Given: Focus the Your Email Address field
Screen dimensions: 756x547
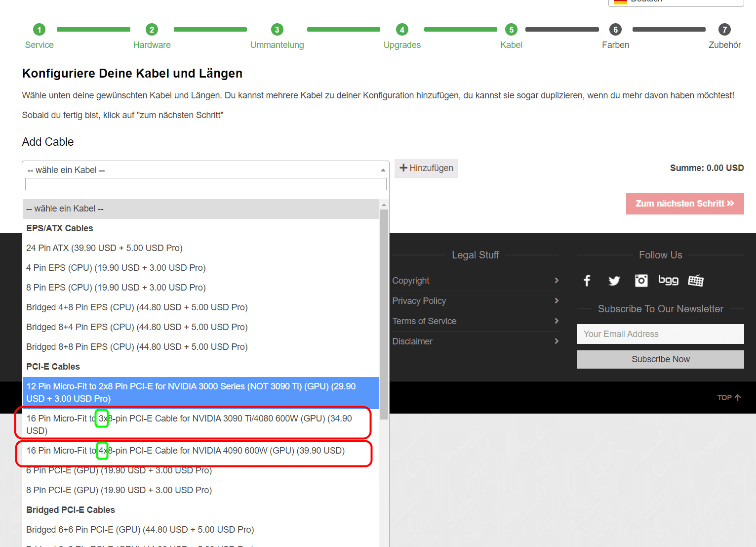Looking at the screenshot, I should 660,334.
